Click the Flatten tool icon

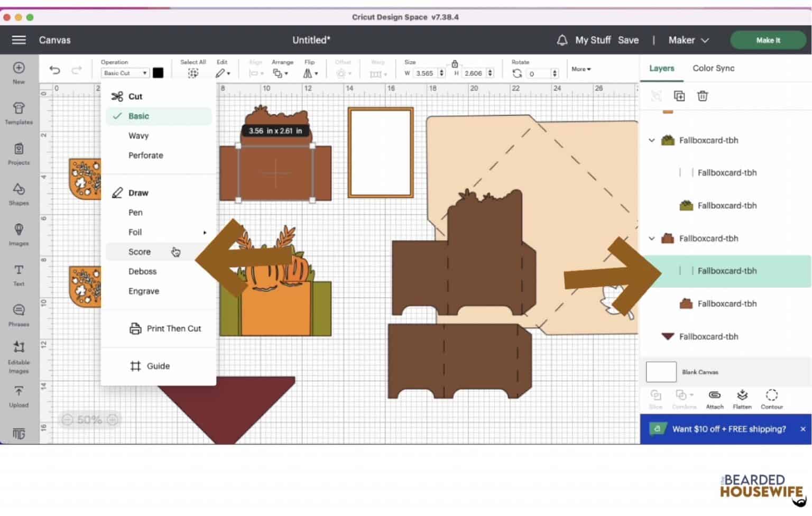pos(742,399)
